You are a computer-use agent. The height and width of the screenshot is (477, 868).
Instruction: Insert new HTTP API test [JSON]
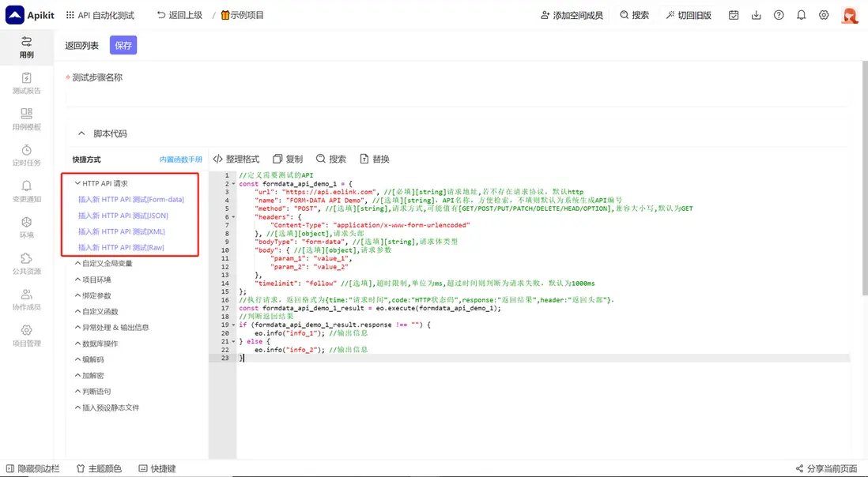point(123,216)
